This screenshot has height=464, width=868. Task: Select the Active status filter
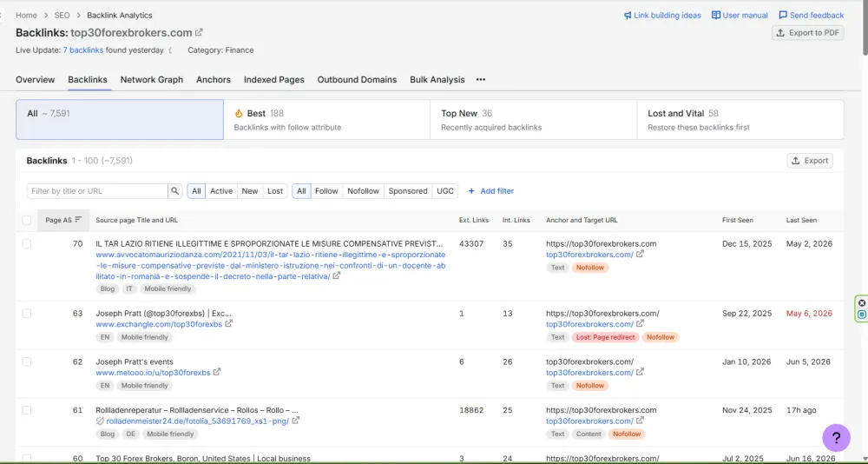coord(220,190)
